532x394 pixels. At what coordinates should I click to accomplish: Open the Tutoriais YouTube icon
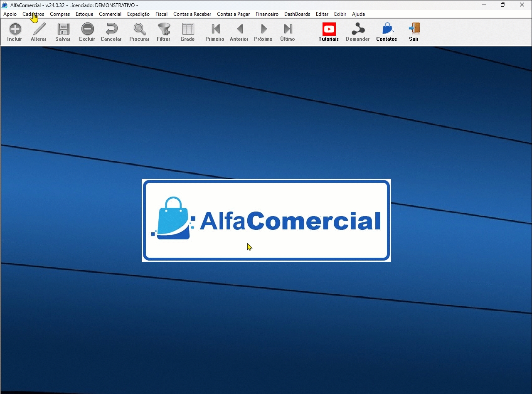(x=329, y=29)
